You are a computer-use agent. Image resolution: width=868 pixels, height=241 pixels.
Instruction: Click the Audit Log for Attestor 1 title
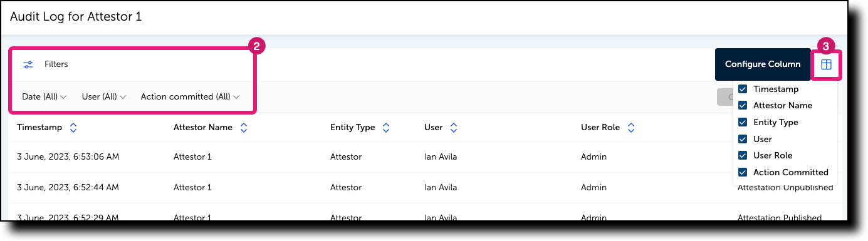(x=76, y=17)
